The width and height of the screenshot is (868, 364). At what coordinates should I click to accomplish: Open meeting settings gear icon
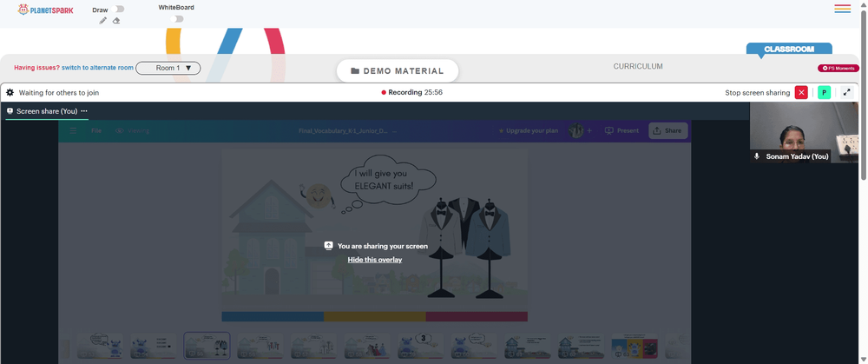[10, 93]
